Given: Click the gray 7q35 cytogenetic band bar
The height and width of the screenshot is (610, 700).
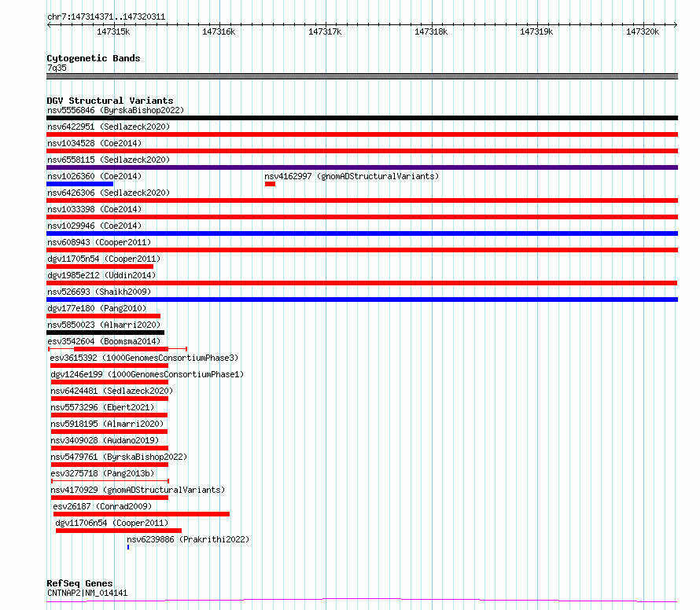Looking at the screenshot, I should pyautogui.click(x=362, y=76).
